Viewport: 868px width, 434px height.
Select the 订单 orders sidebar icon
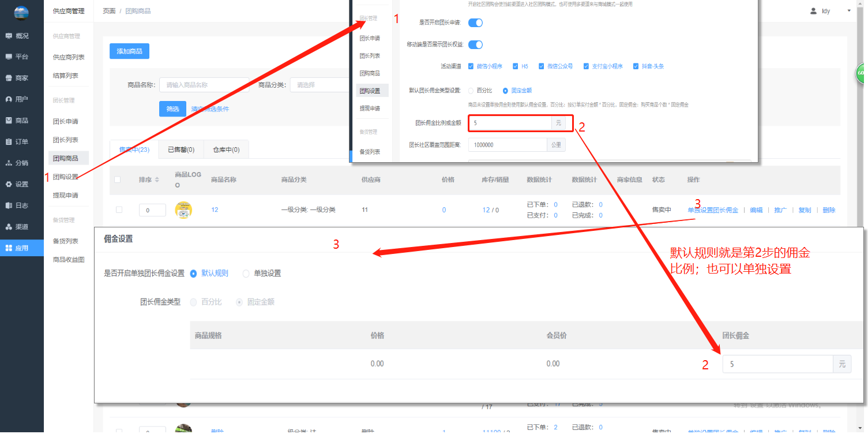coord(9,142)
